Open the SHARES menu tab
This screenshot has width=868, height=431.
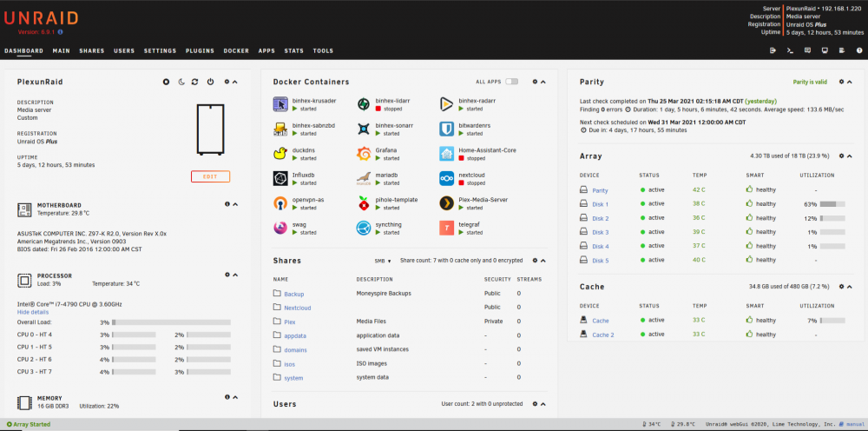92,51
